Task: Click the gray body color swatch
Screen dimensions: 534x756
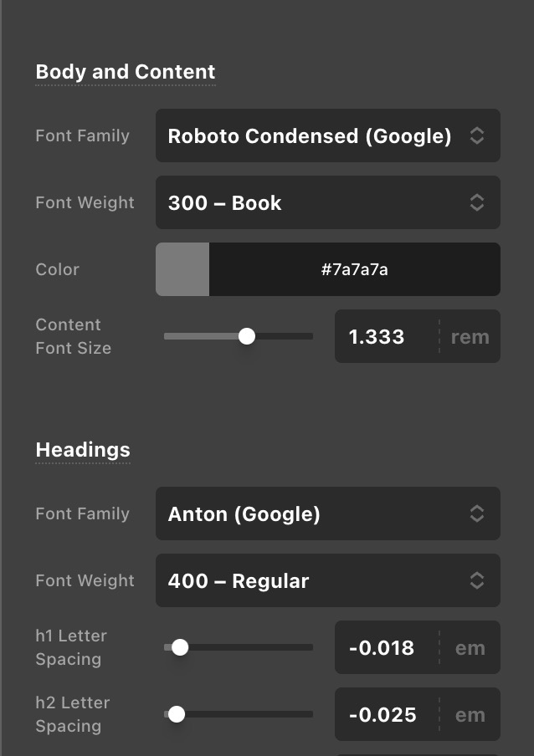Action: pyautogui.click(x=182, y=269)
